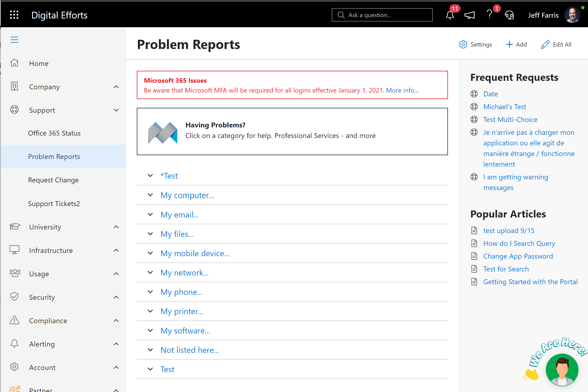Image resolution: width=588 pixels, height=392 pixels.
Task: Expand the *Test category chevron
Action: 150,176
